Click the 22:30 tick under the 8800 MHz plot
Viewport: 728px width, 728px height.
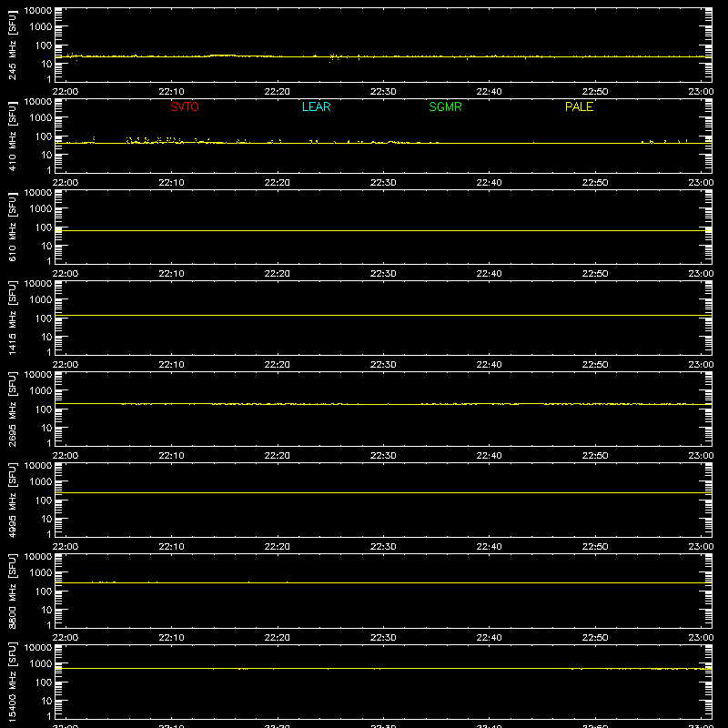(x=383, y=638)
